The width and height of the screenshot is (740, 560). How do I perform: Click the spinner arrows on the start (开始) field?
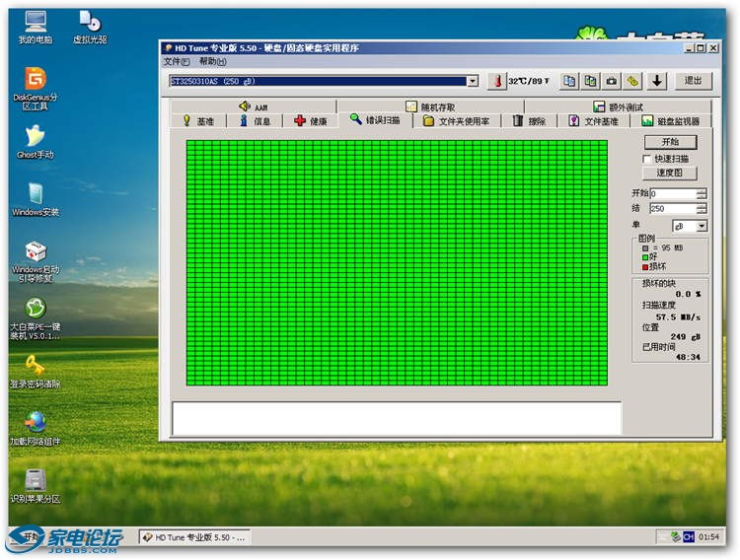click(702, 194)
